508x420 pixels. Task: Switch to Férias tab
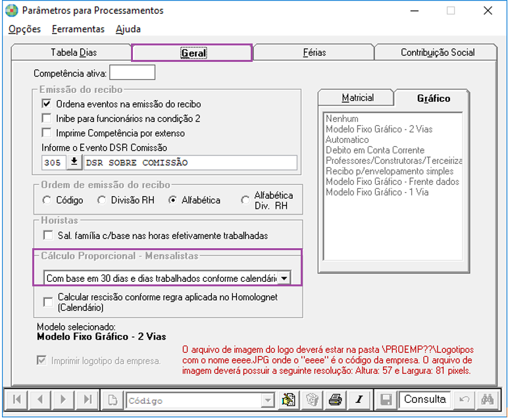click(314, 53)
